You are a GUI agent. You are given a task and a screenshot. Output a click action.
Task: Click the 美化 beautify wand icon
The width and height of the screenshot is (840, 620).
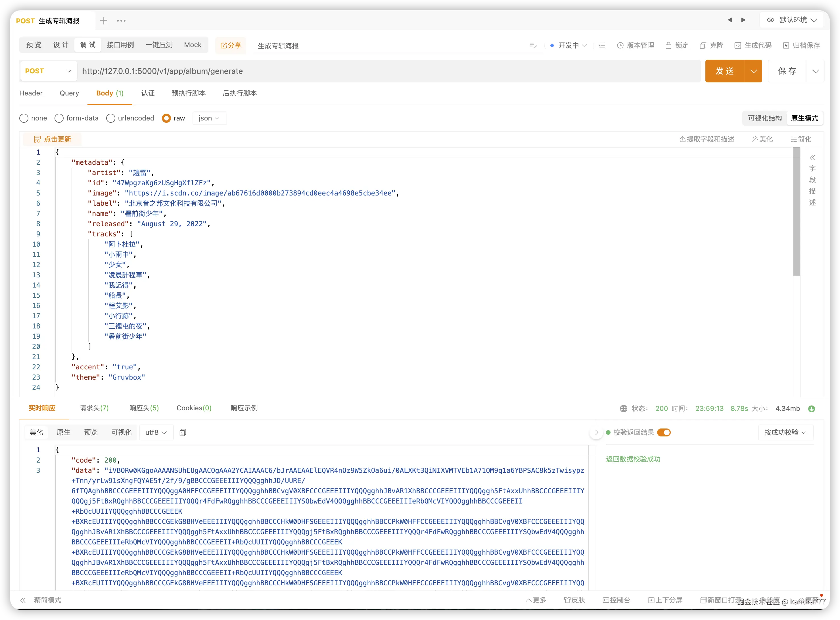point(755,139)
